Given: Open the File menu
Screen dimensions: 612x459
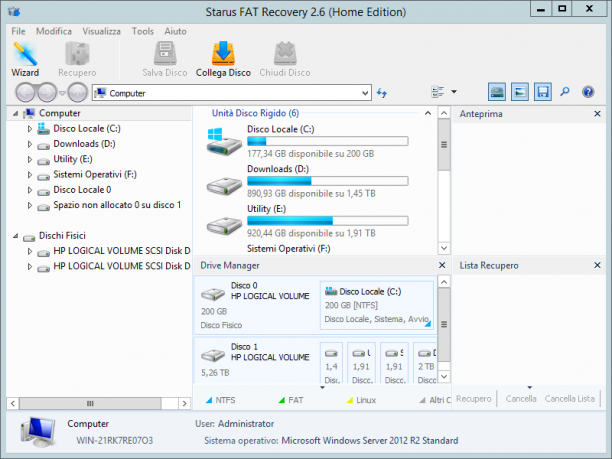Looking at the screenshot, I should [x=18, y=31].
